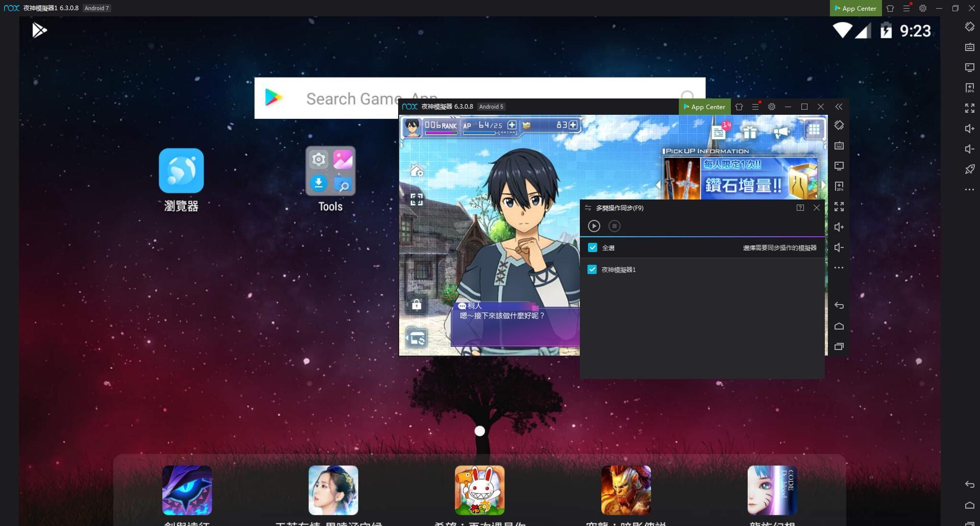Click the megaphone announcement icon in the game
Image resolution: width=980 pixels, height=526 pixels.
pos(781,133)
